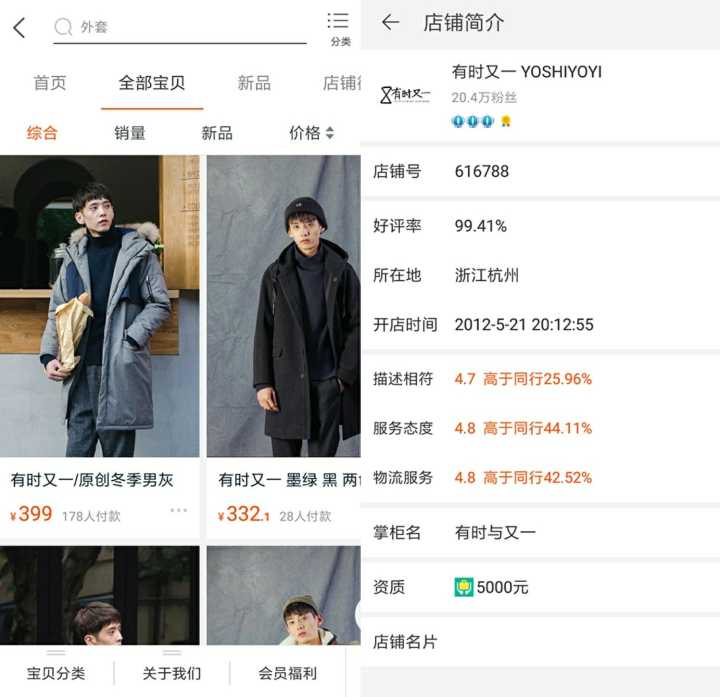
Task: Open the 分类 category list icon
Action: point(339,28)
